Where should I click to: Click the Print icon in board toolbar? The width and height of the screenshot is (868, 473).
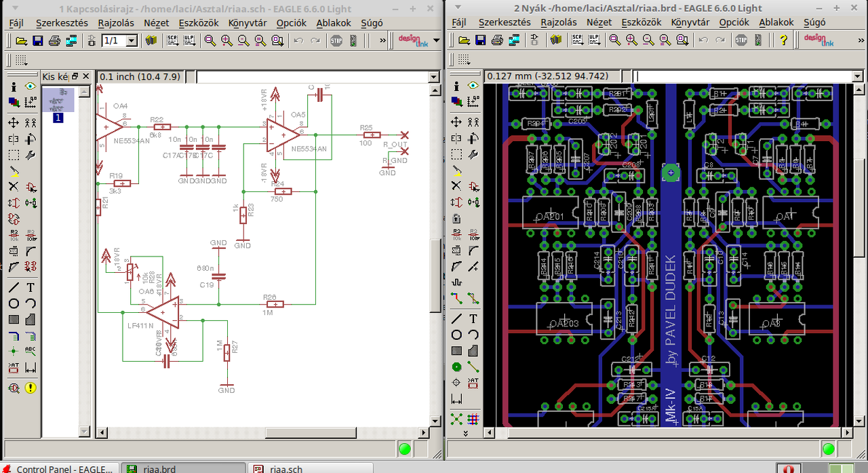click(497, 41)
